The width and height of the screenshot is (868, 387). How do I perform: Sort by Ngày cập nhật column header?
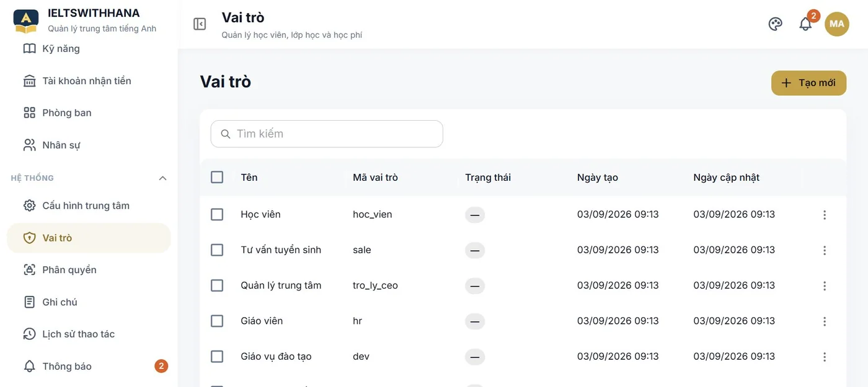pyautogui.click(x=726, y=177)
